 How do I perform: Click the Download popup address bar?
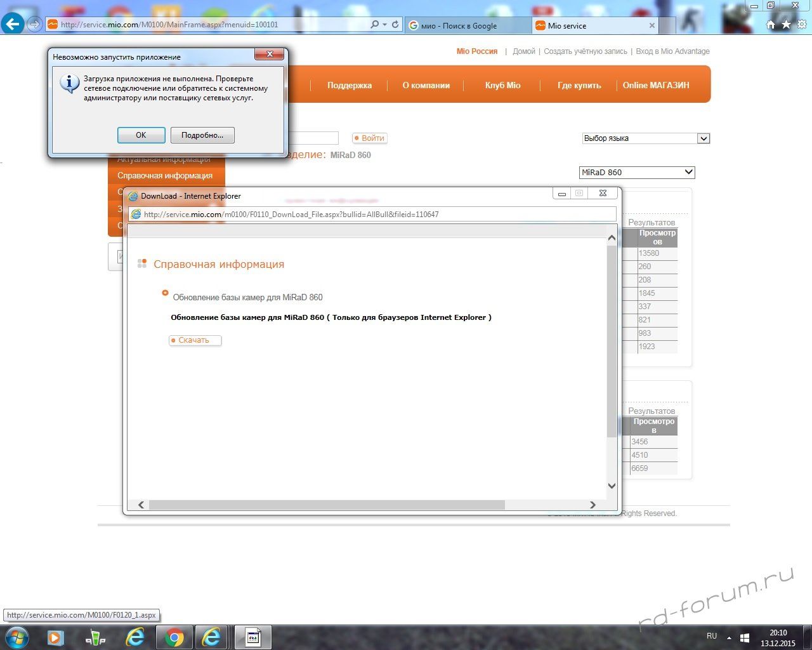pos(372,215)
